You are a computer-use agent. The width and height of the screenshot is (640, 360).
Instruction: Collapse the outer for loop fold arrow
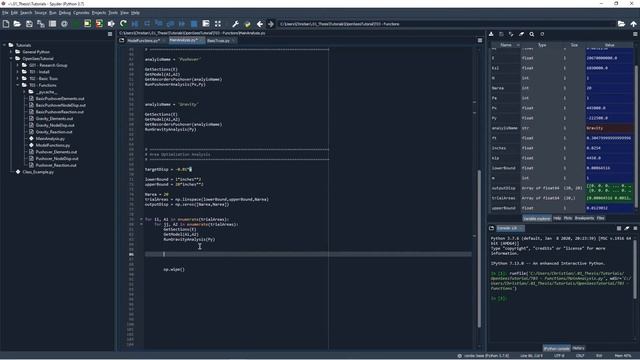141,219
